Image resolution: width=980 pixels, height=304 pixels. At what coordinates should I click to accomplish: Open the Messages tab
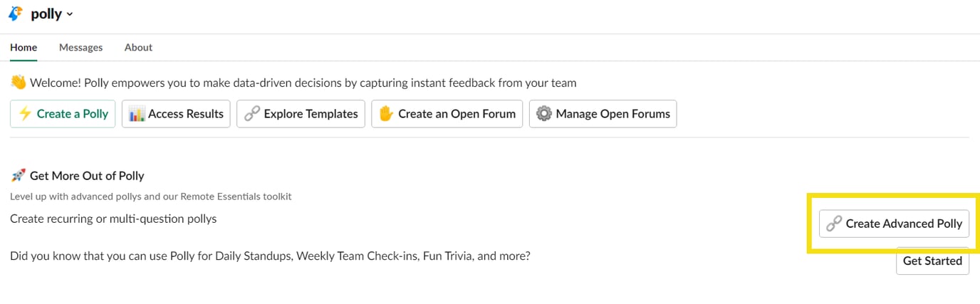click(x=80, y=47)
